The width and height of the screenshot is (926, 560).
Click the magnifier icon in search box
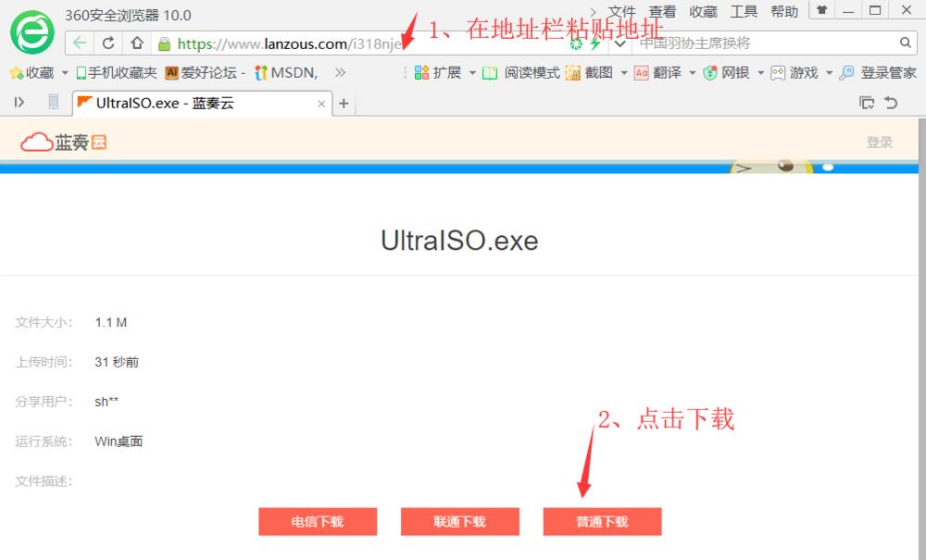pos(905,43)
